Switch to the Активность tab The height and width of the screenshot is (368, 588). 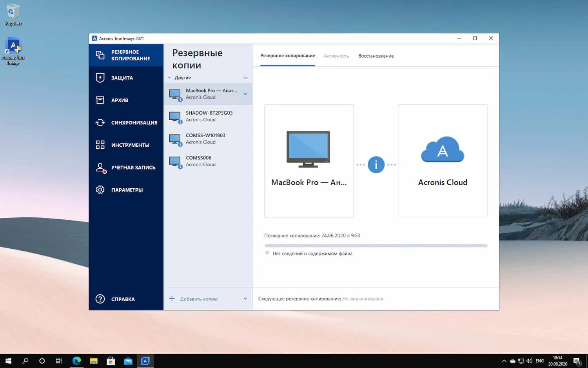(336, 56)
